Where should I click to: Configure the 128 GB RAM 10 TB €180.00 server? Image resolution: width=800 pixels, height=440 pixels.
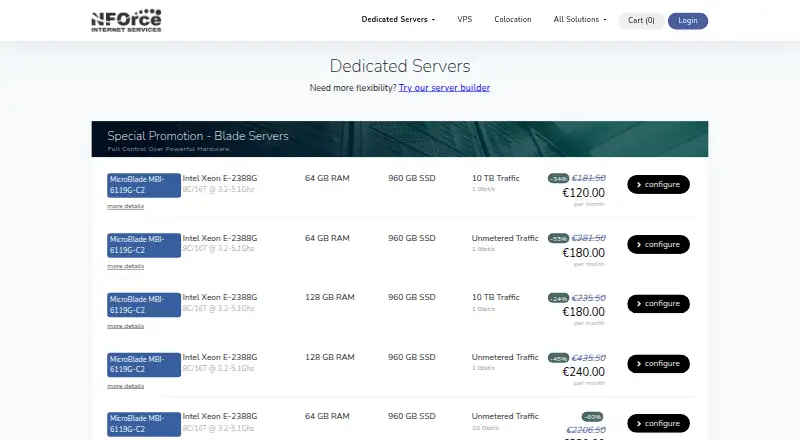[658, 304]
